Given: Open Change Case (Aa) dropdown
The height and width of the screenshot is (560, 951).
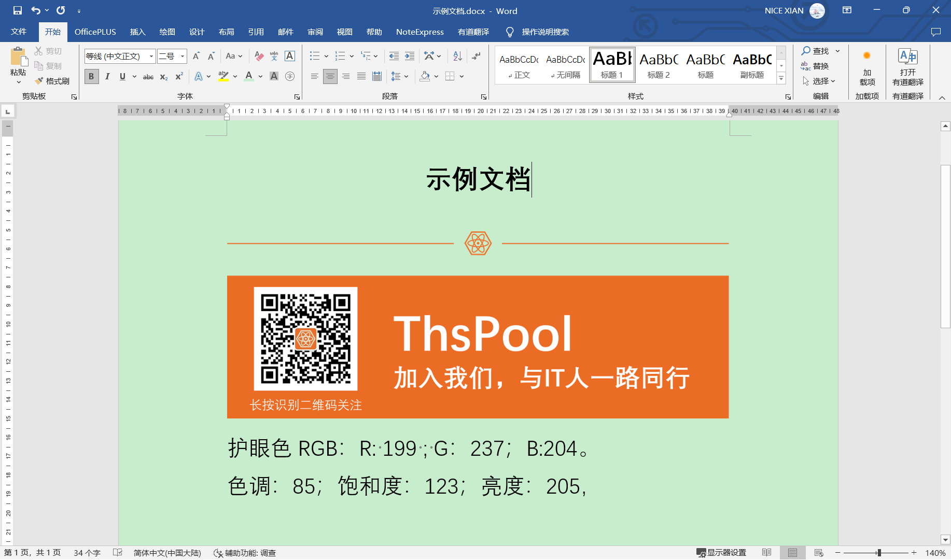Looking at the screenshot, I should 234,56.
